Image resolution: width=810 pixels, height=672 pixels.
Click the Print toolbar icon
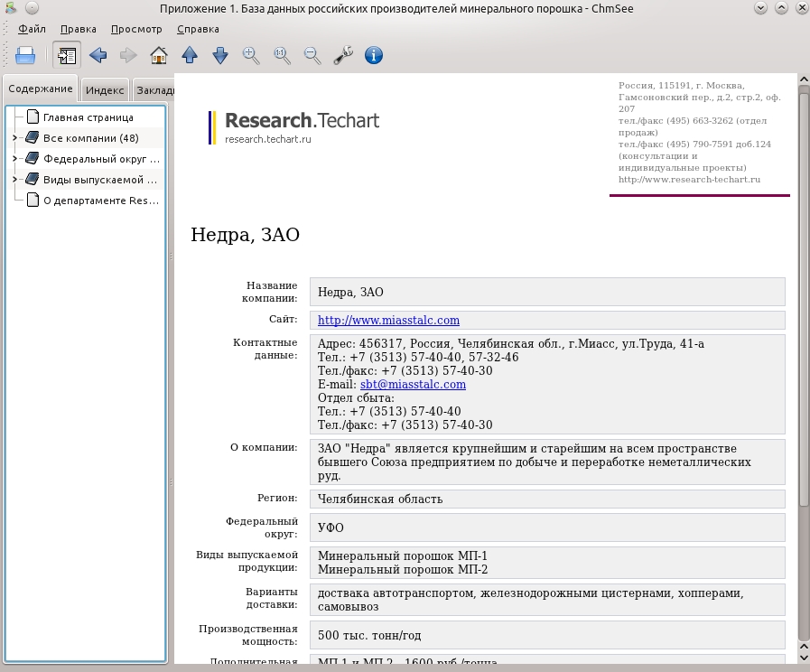click(x=24, y=55)
